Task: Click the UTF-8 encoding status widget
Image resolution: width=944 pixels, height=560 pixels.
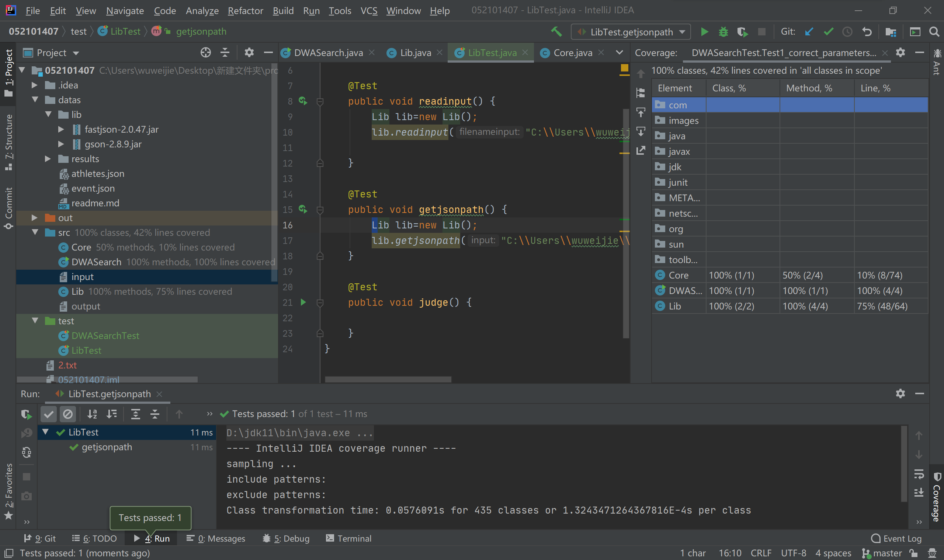Action: point(793,553)
